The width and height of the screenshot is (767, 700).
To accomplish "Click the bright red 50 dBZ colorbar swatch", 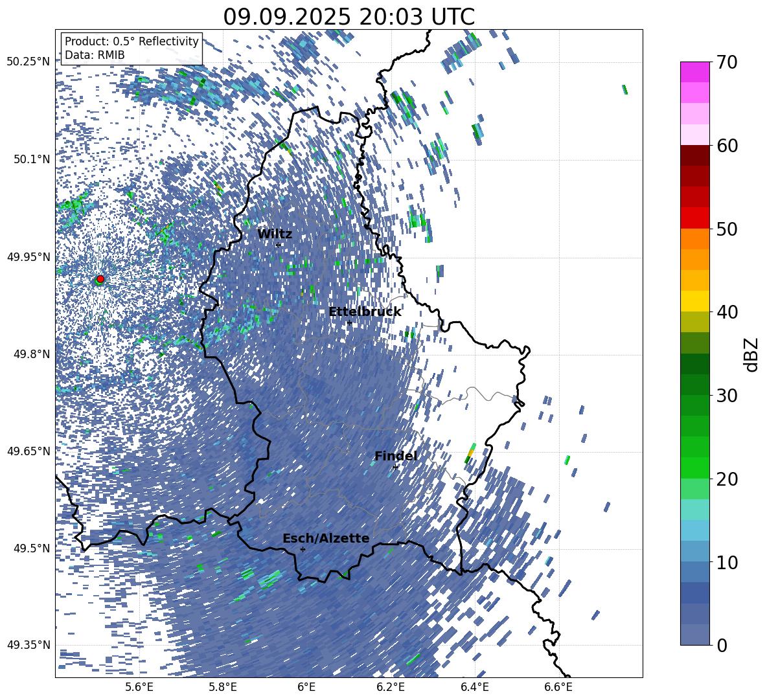I will tap(694, 218).
